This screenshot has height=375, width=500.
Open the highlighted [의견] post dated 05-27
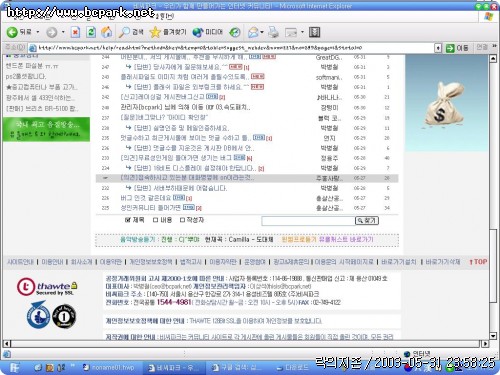point(187,178)
